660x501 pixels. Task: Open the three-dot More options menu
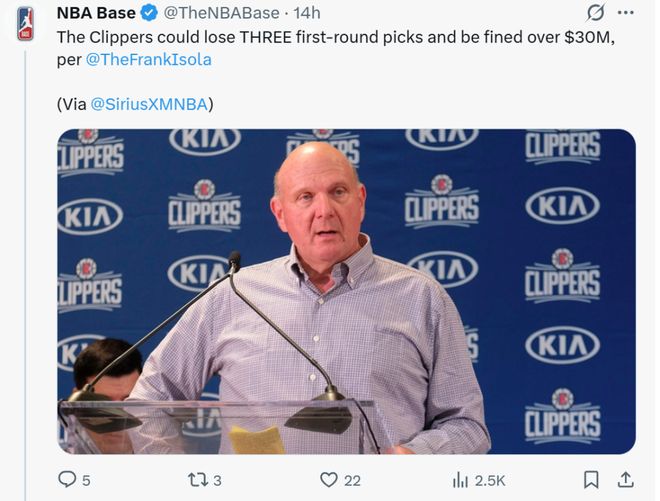[626, 13]
